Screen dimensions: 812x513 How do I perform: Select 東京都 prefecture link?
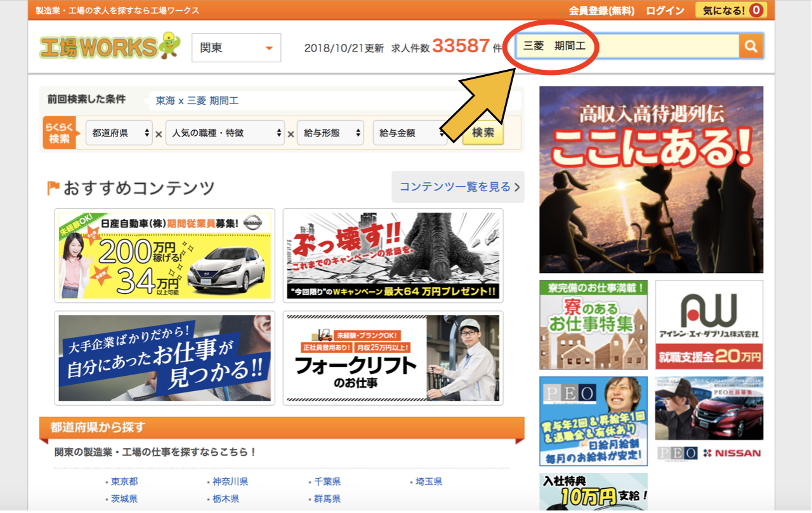click(124, 482)
